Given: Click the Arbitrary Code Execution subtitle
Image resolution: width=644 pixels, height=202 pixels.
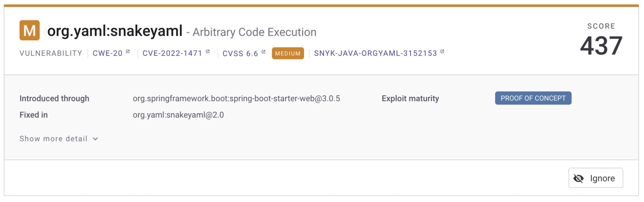Looking at the screenshot, I should click(254, 32).
